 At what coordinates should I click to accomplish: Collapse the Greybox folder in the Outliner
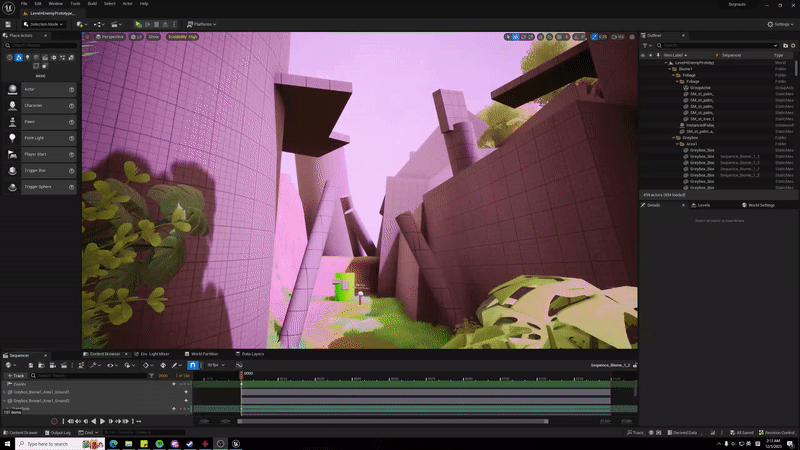(674, 138)
